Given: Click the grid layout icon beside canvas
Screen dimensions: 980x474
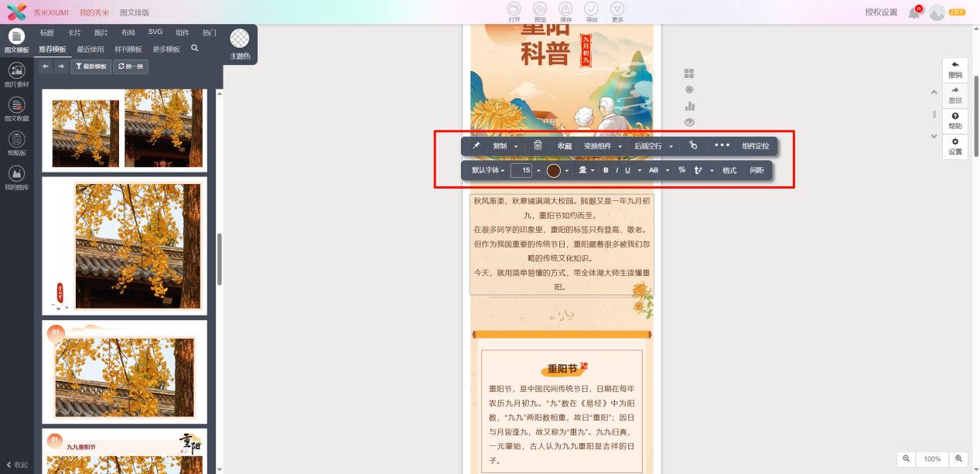Looking at the screenshot, I should pyautogui.click(x=689, y=73).
